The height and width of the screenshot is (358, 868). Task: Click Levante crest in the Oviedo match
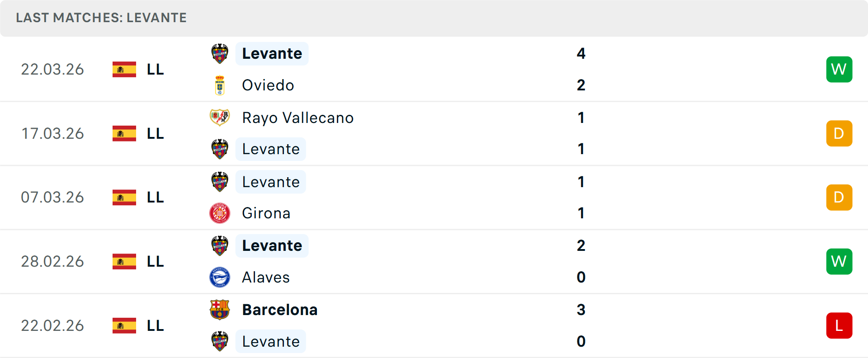pyautogui.click(x=220, y=54)
